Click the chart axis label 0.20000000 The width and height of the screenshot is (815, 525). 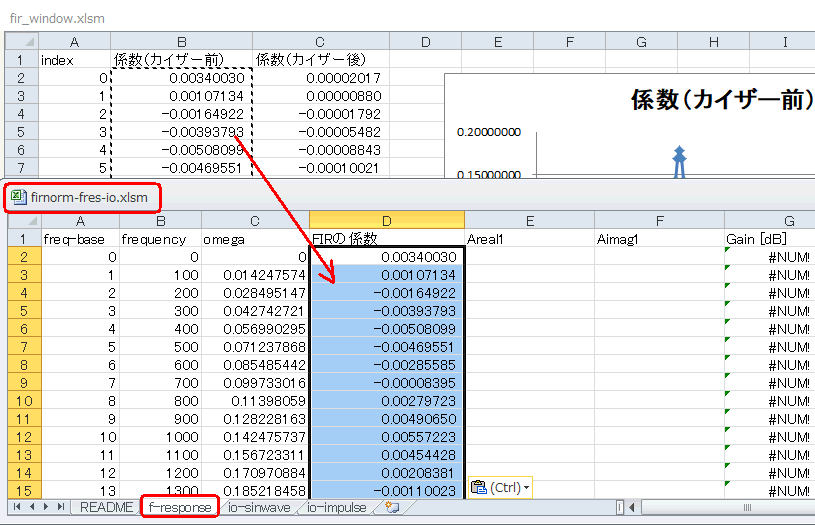[x=489, y=132]
